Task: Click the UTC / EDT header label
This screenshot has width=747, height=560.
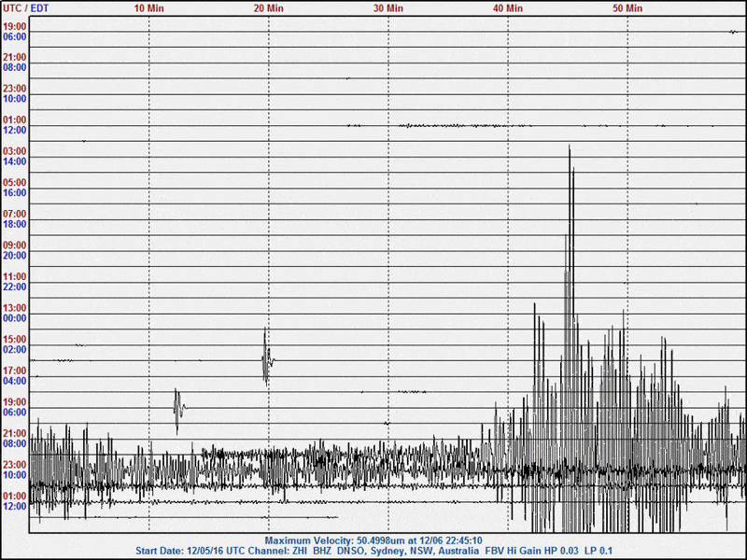Action: coord(26,8)
